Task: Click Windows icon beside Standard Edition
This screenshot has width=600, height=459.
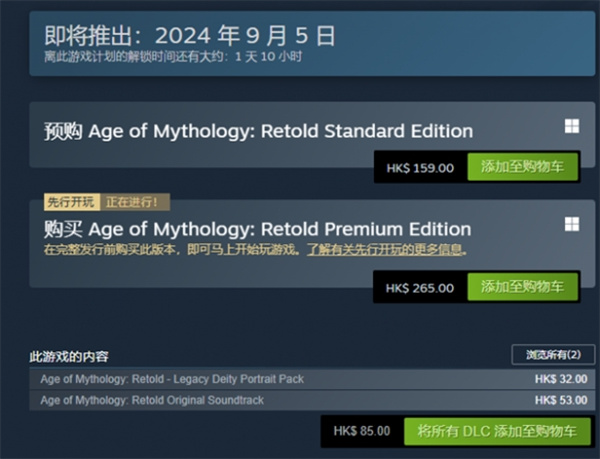Action: click(x=571, y=127)
